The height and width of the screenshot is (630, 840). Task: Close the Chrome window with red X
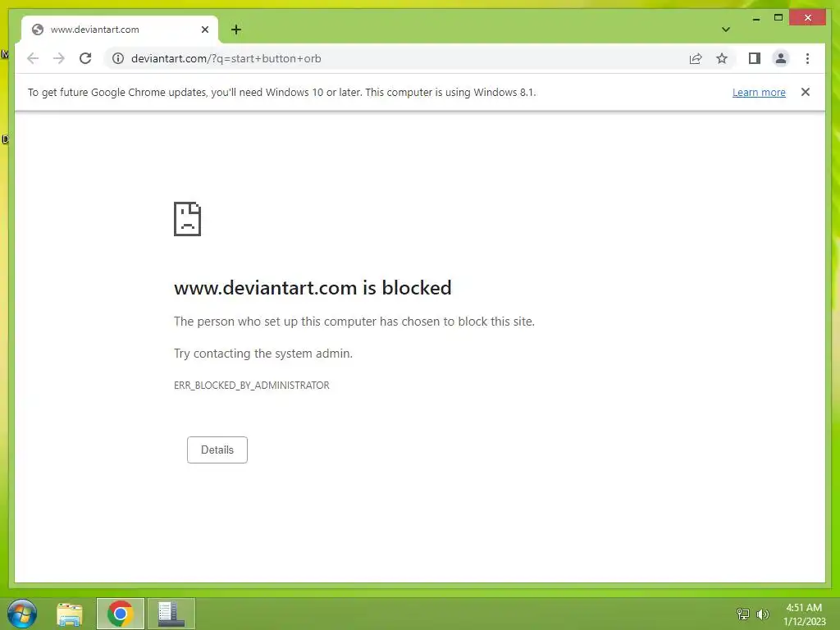(807, 18)
